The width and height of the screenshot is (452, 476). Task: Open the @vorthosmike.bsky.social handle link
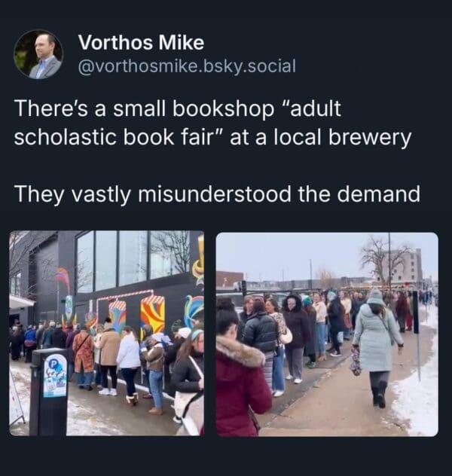pyautogui.click(x=187, y=66)
